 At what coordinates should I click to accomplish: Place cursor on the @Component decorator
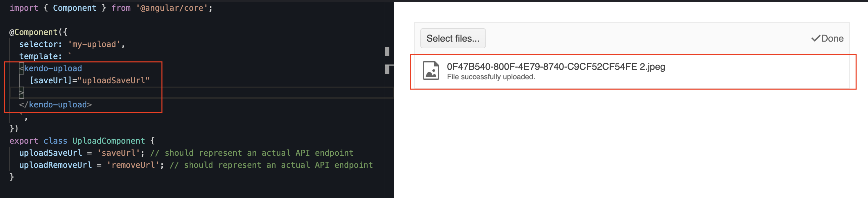33,32
